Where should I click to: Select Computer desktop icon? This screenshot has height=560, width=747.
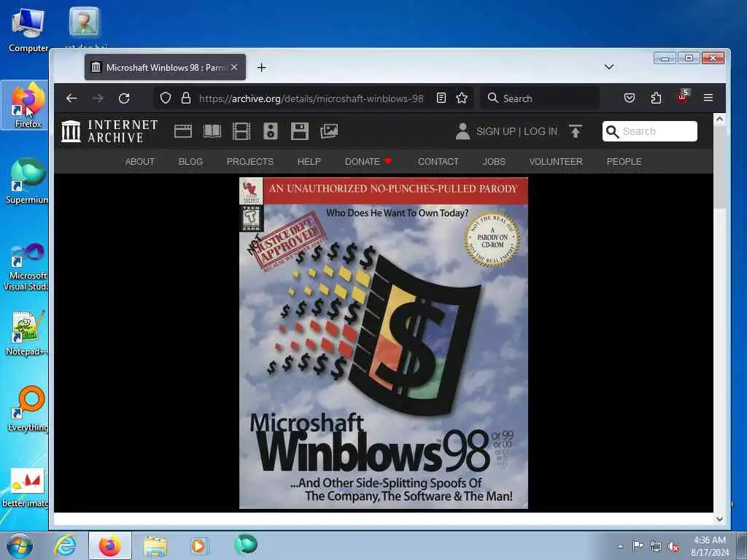pos(28,29)
